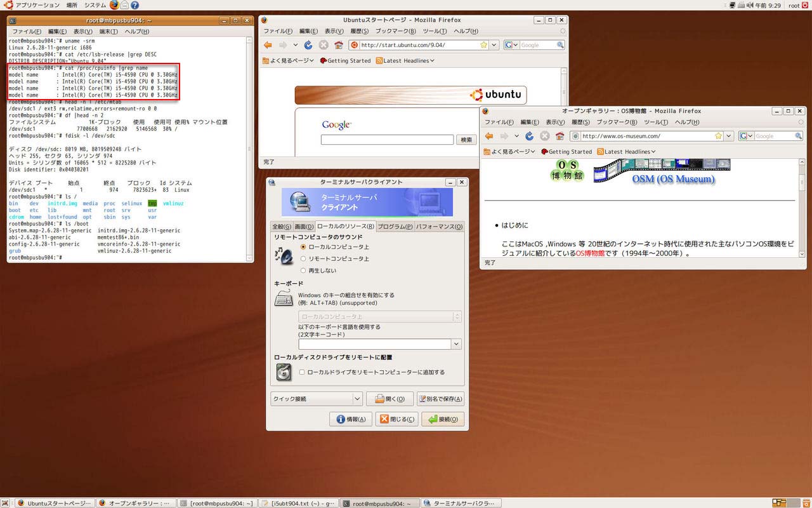Open the help icon in the top panel
This screenshot has width=812, height=508.
134,5
